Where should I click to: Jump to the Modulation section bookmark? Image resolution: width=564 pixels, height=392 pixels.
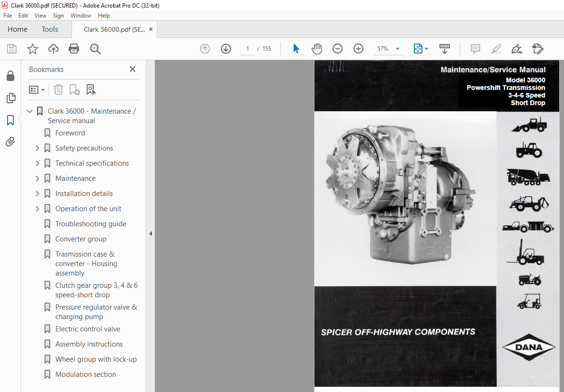click(x=86, y=374)
